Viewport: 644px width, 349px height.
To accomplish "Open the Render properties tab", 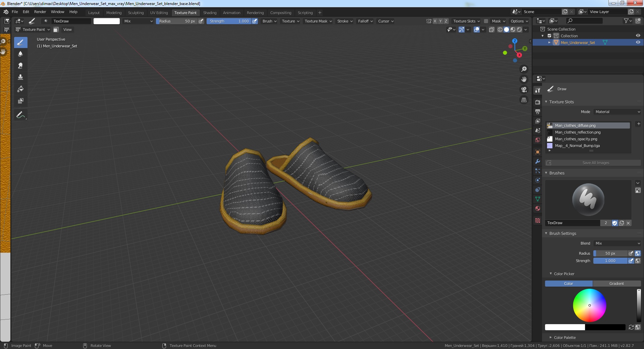I will click(x=538, y=102).
